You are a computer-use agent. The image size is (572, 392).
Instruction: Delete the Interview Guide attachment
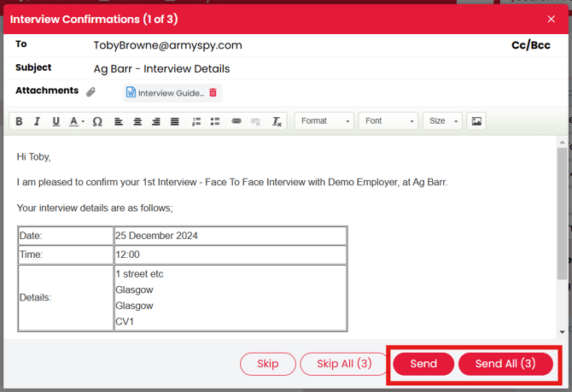click(x=213, y=92)
